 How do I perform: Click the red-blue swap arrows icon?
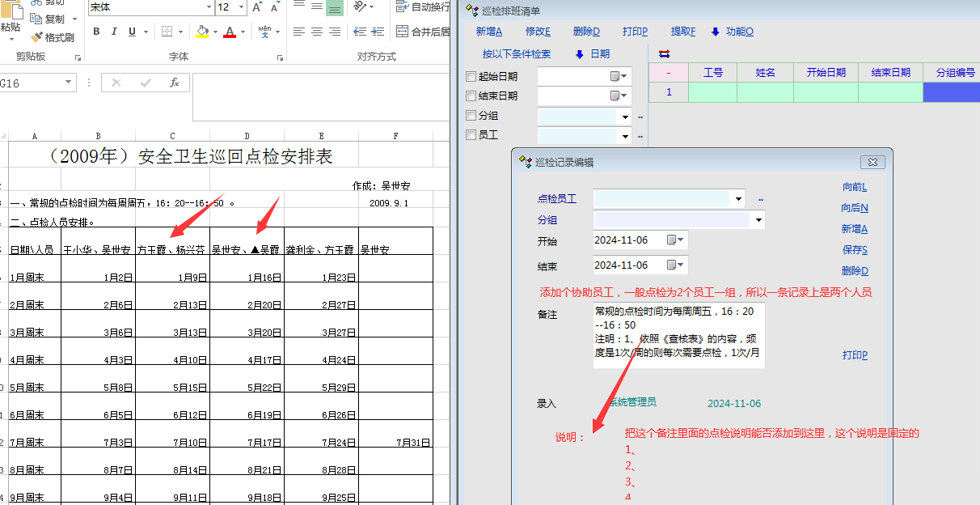[x=665, y=54]
